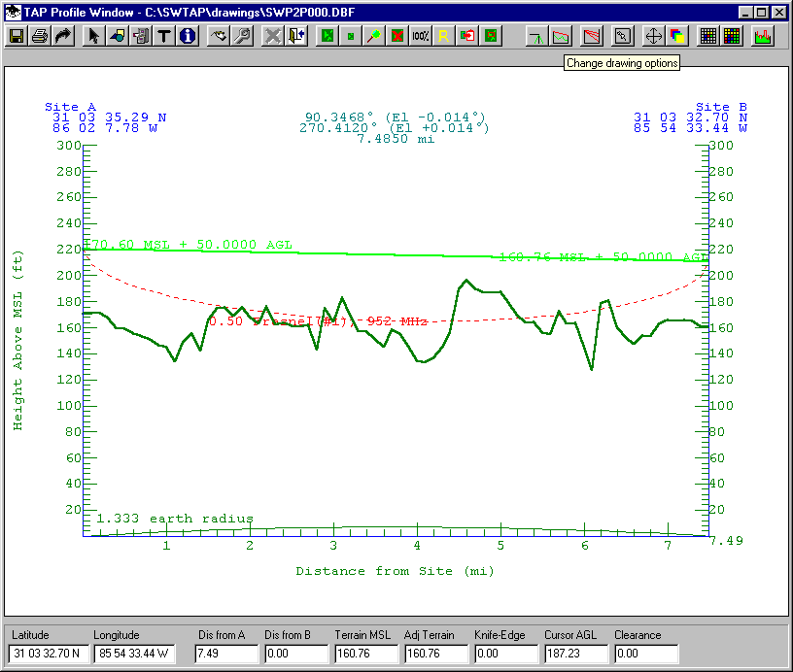The image size is (793, 672).
Task: Click the Adj Terrain value field
Action: click(436, 654)
